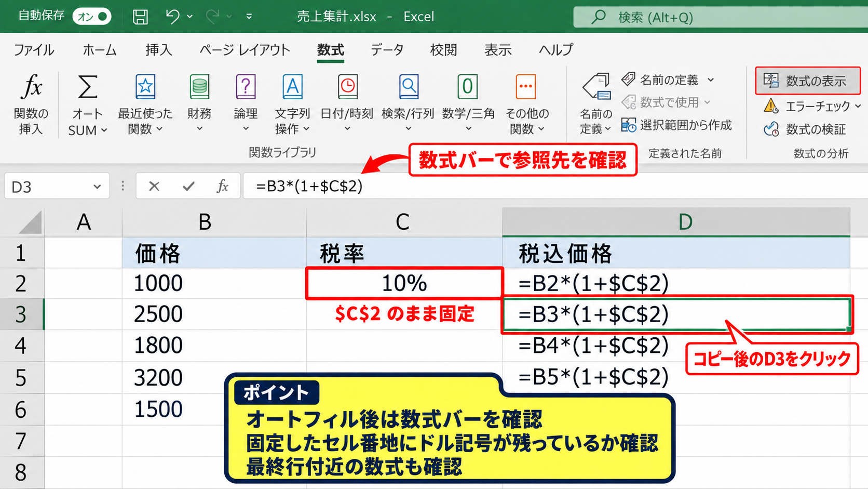Click the column B header
This screenshot has height=489, width=868.
[214, 222]
